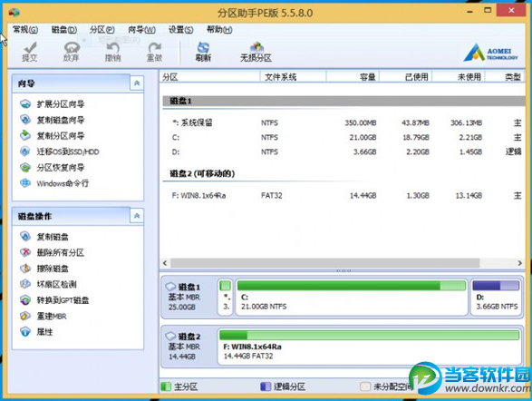532x401 pixels.
Task: Open the 扩展分区向导 wizard
Action: (x=61, y=104)
